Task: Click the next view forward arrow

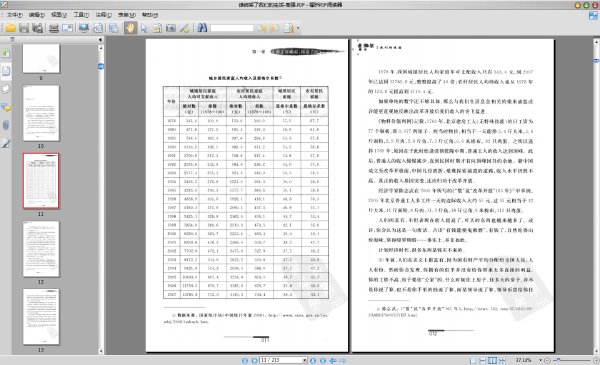Action: (343, 360)
